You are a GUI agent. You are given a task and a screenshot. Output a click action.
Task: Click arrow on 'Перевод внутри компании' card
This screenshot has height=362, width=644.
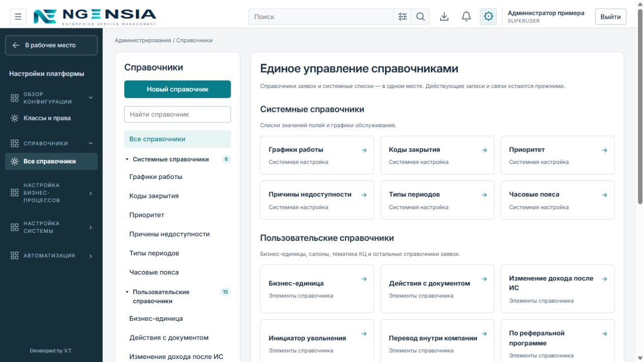[x=484, y=334]
